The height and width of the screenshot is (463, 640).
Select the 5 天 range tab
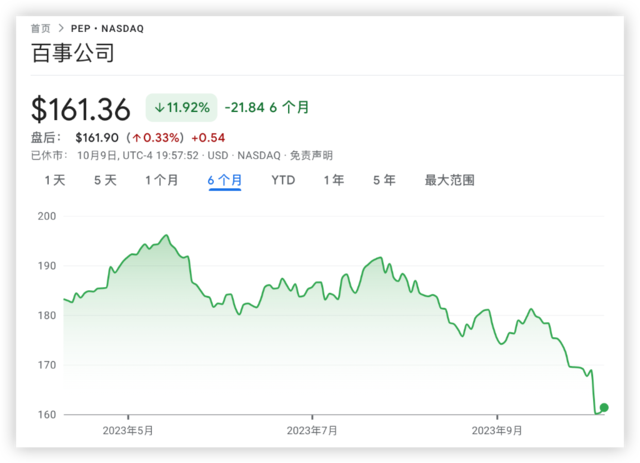point(105,180)
